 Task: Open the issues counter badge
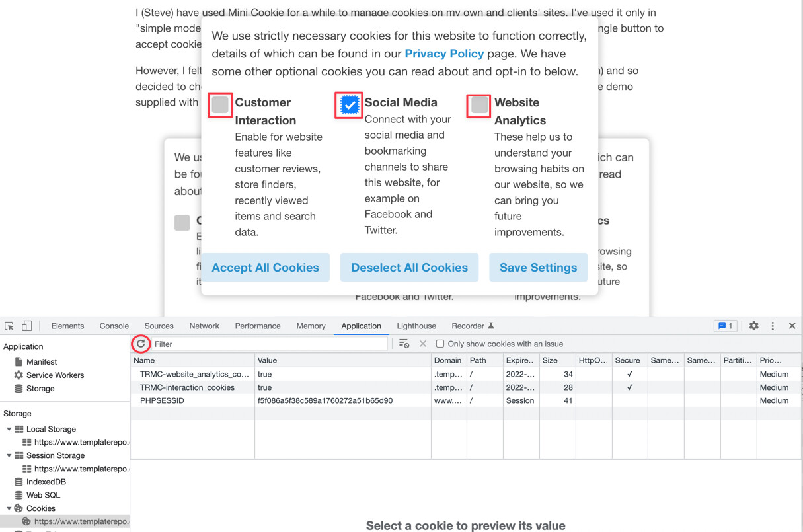click(x=725, y=326)
